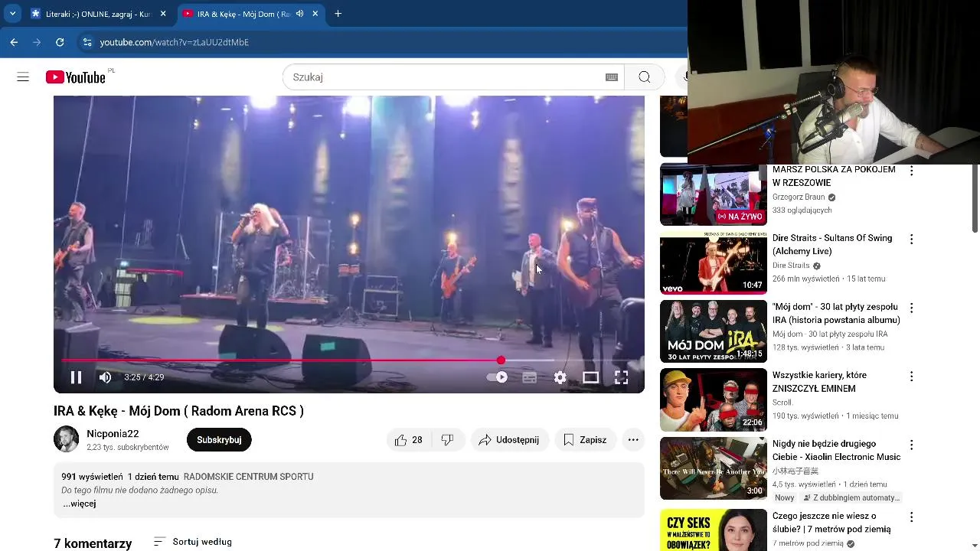Open a new browser tab
This screenshot has width=980, height=551.
(338, 14)
